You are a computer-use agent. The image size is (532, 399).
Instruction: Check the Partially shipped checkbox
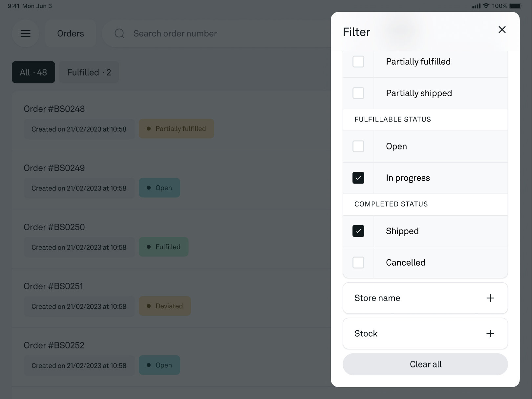(x=358, y=93)
